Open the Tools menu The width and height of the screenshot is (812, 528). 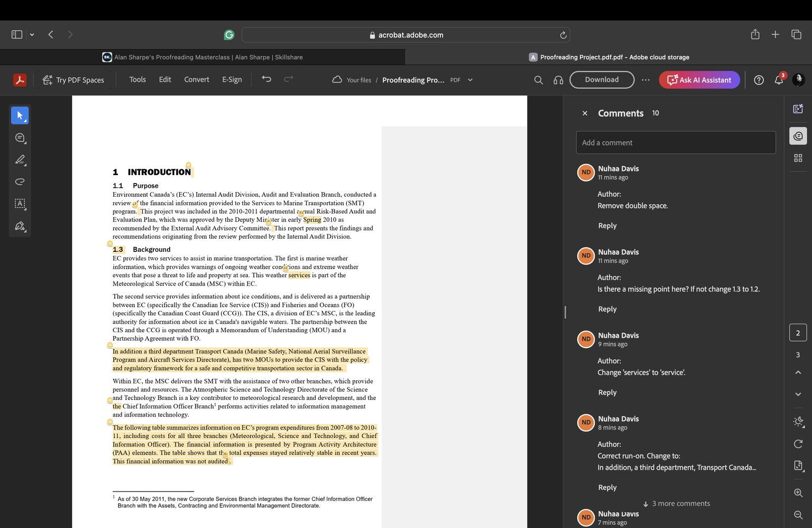[137, 79]
